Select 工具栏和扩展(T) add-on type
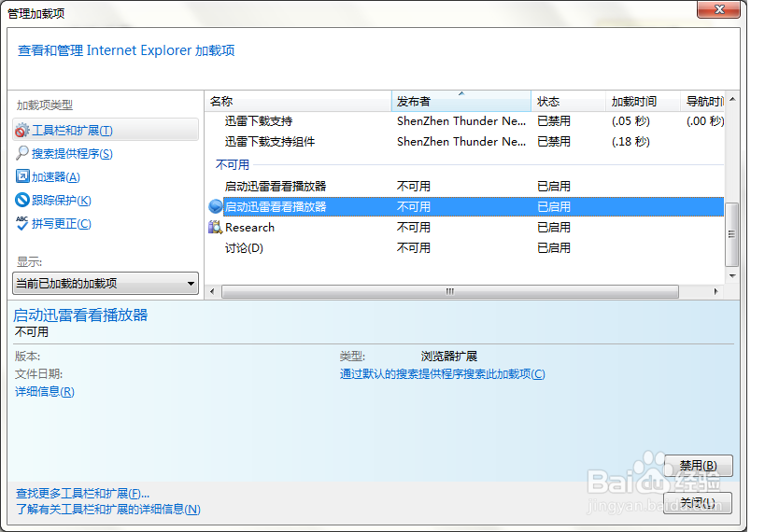765x532 pixels. pos(106,130)
